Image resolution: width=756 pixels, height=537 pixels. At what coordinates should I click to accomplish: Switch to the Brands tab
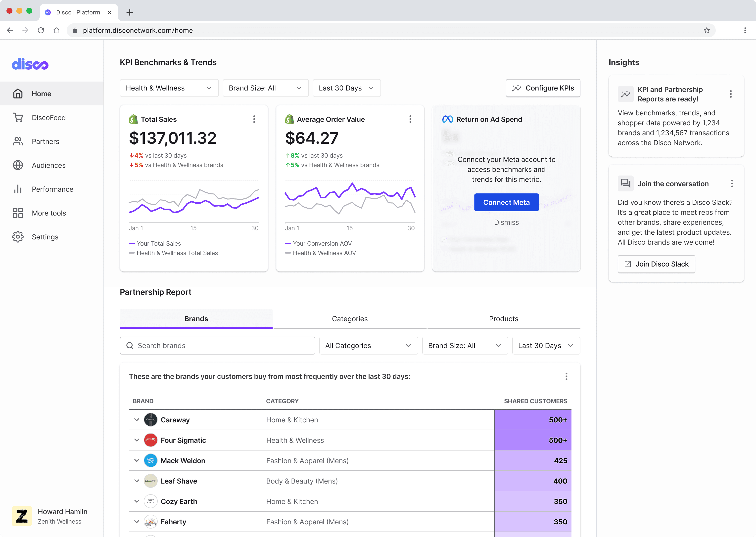(196, 318)
